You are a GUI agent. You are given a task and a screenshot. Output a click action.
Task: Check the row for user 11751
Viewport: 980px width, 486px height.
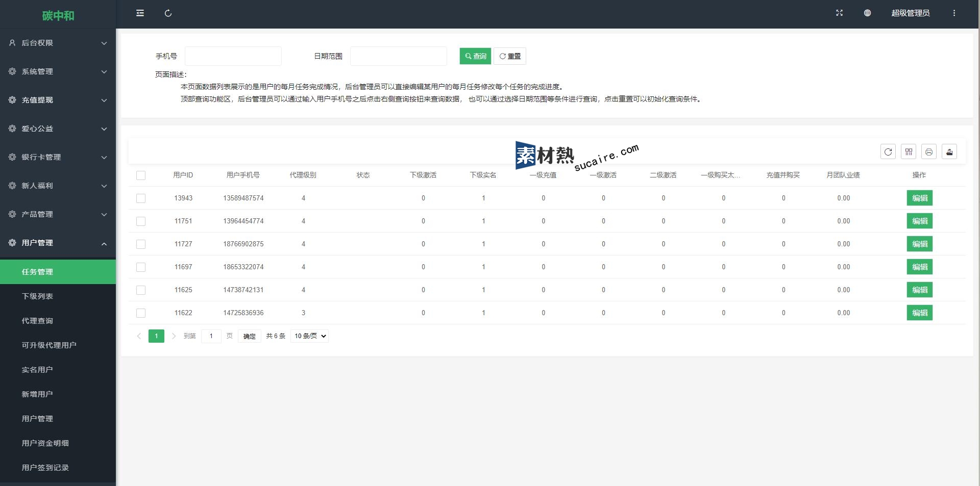(141, 221)
